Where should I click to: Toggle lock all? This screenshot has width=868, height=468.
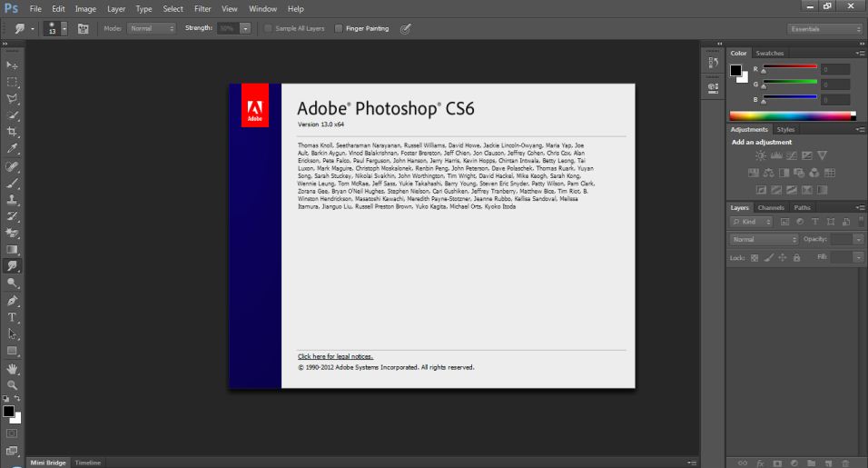coord(796,257)
